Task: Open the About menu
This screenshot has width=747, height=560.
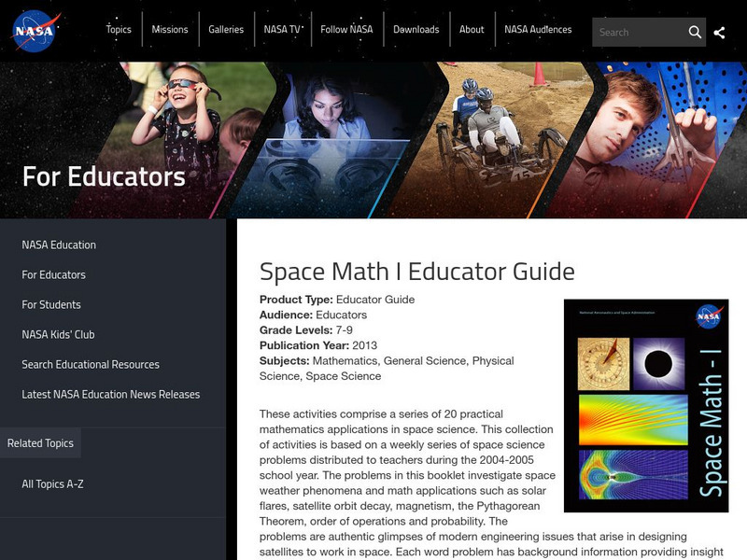Action: (x=472, y=30)
